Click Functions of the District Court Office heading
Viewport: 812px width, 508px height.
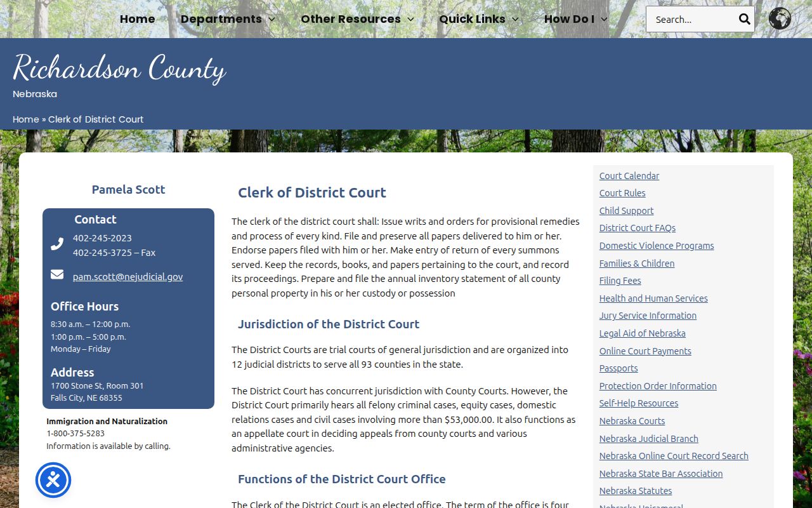[x=342, y=479]
